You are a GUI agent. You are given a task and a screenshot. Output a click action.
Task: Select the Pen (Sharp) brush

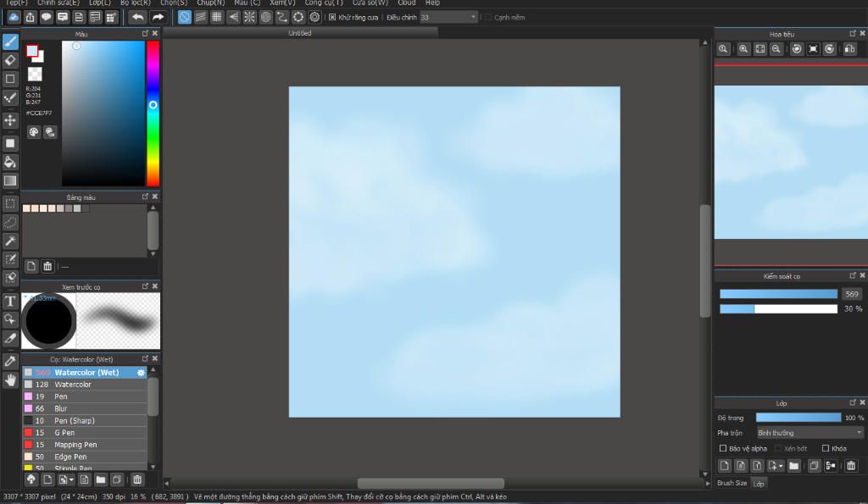(x=85, y=420)
